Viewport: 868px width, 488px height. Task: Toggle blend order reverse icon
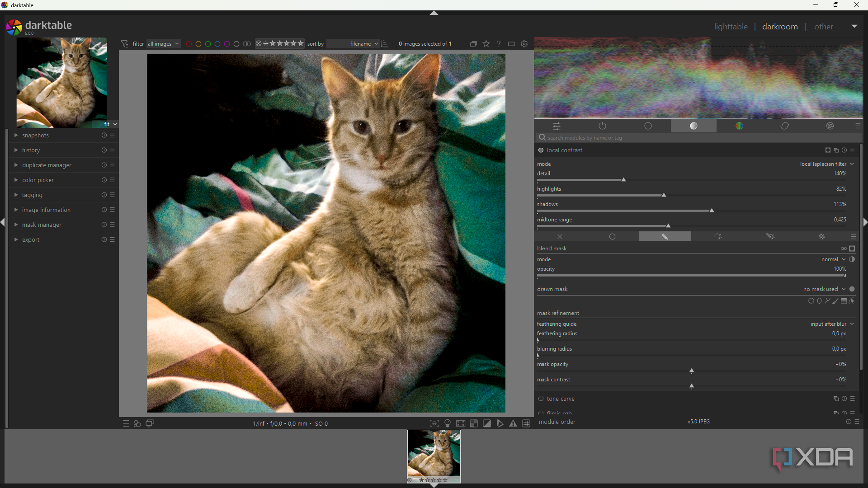pos(852,259)
